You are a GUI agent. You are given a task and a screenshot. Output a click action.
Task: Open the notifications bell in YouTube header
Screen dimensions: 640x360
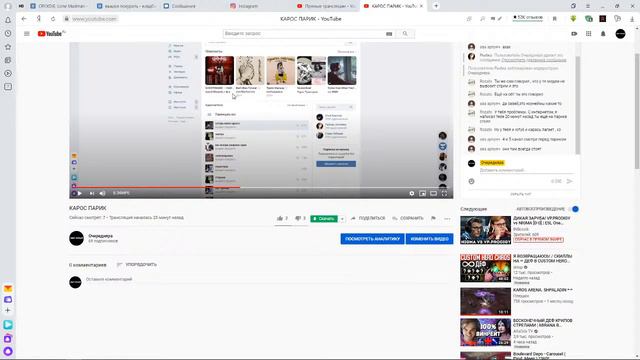click(x=603, y=33)
